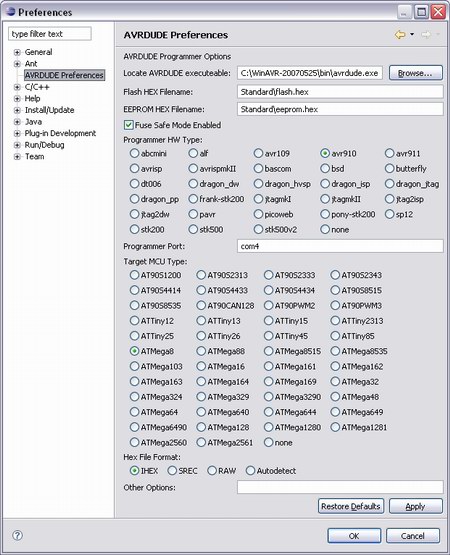Select the ATMega2560 MCU type

(134, 442)
